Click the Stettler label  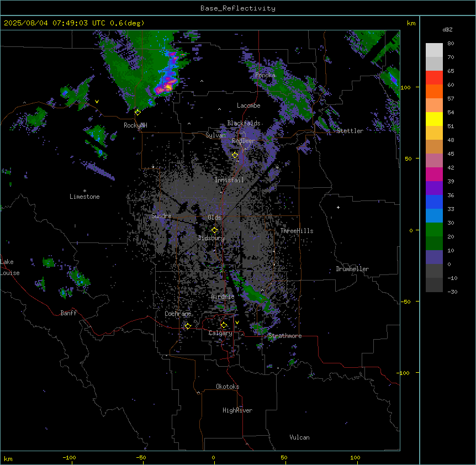point(350,131)
